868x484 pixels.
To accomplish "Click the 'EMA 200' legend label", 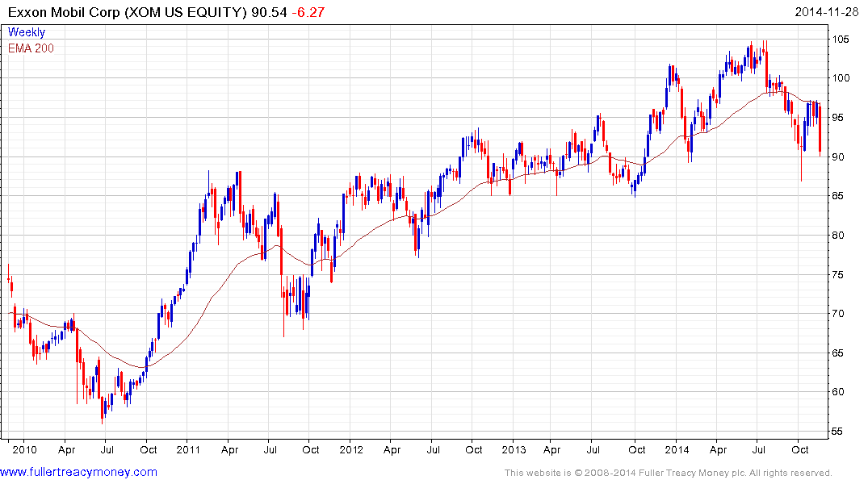I will (31, 48).
